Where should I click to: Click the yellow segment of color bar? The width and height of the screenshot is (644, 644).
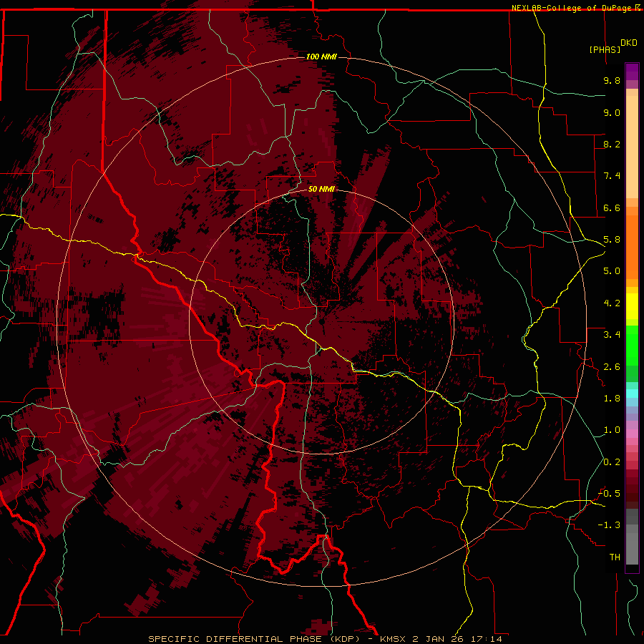(632, 306)
